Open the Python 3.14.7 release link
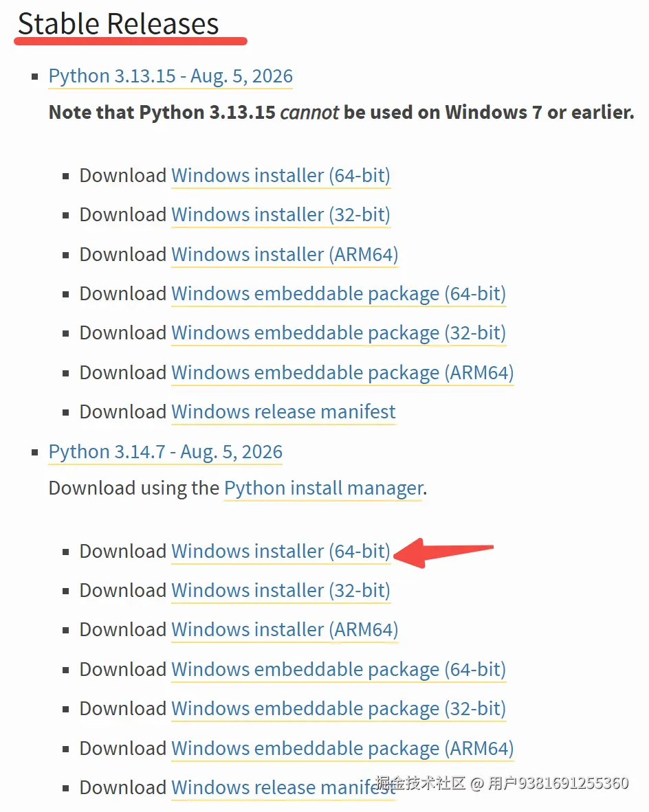The image size is (649, 812). [166, 452]
